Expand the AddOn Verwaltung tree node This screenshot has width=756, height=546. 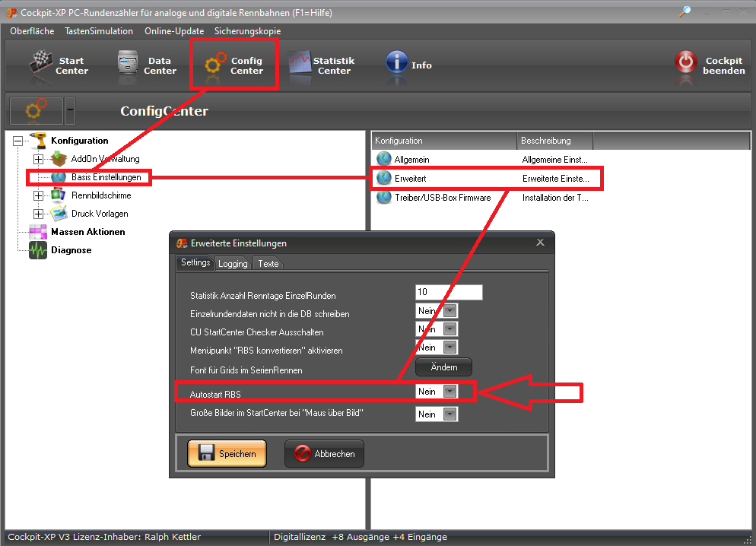click(x=39, y=159)
